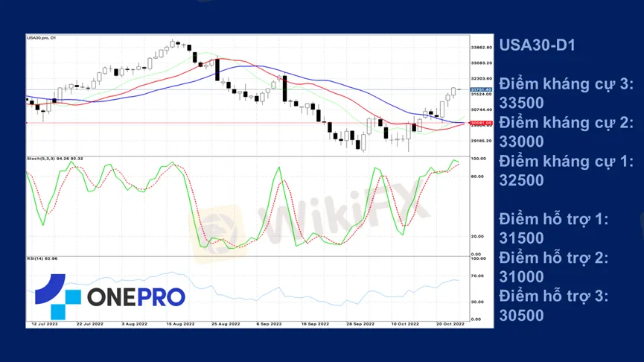Click the 3 Aug 2022 date label

[134, 324]
